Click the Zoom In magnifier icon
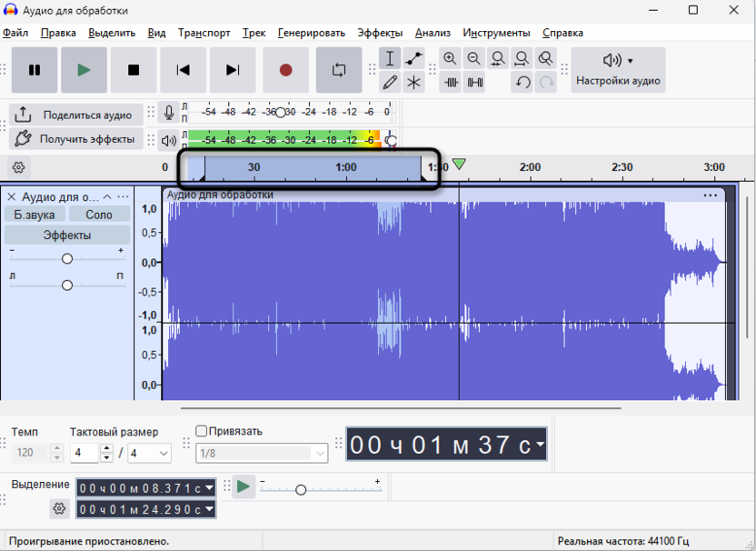This screenshot has height=551, width=756. point(450,57)
